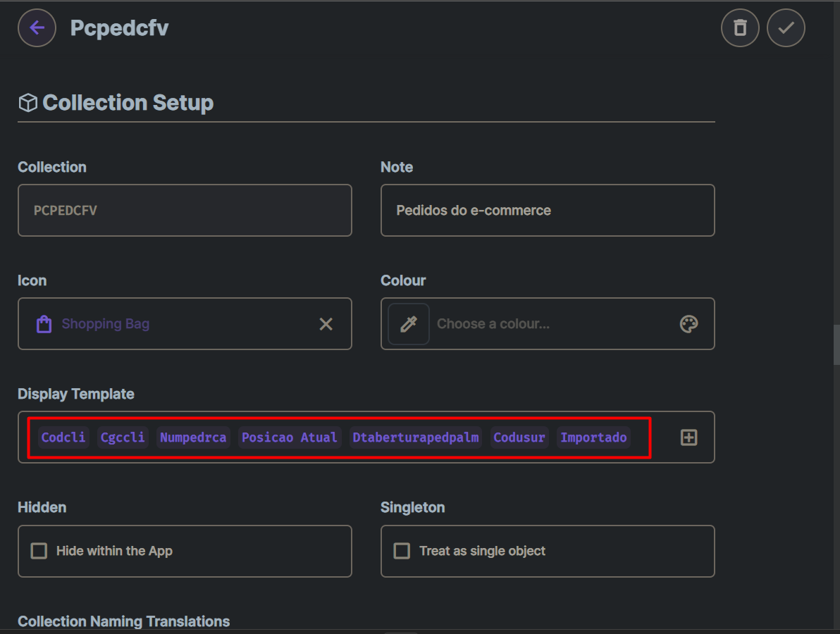840x634 pixels.
Task: Click the box icon beside Collection Setup
Action: [27, 102]
